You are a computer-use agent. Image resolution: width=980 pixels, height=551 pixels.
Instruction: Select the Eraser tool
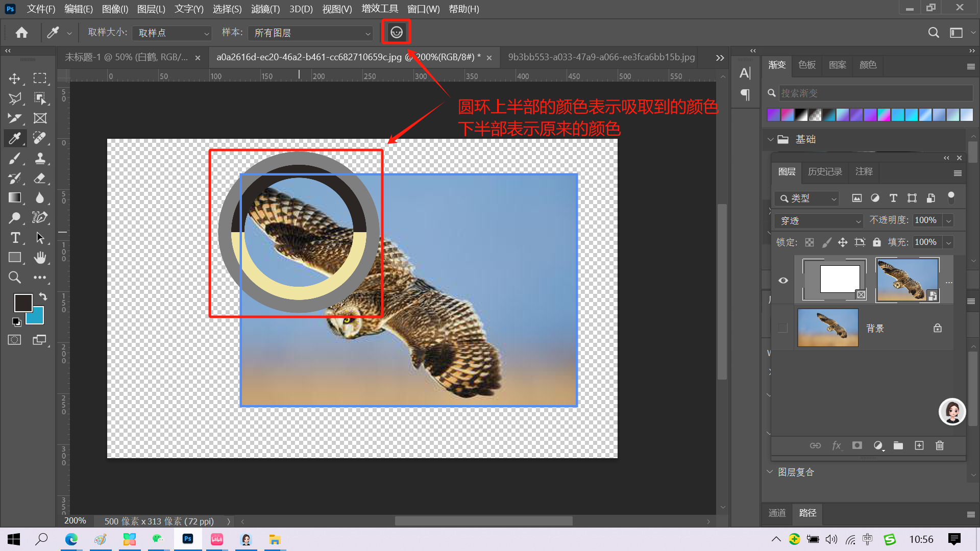pos(40,179)
